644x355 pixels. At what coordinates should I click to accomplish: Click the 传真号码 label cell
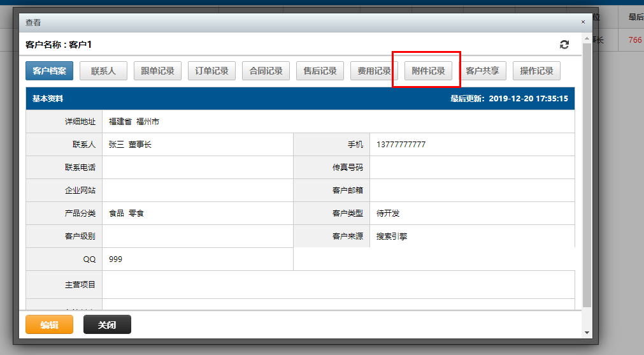332,167
